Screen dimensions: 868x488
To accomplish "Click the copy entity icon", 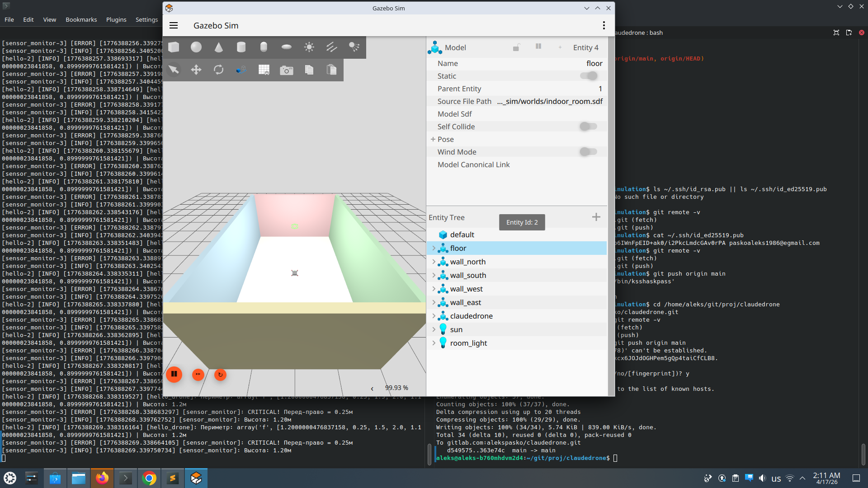I will click(x=309, y=70).
